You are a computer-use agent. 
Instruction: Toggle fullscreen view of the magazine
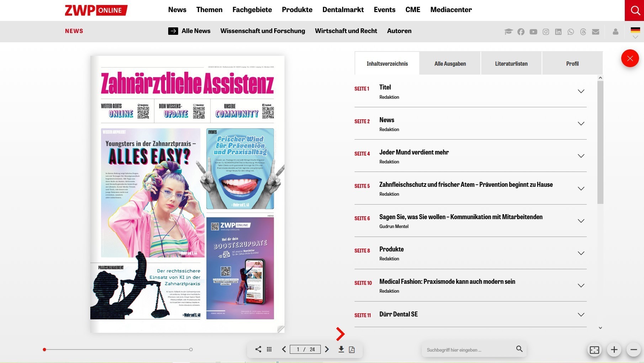594,350
